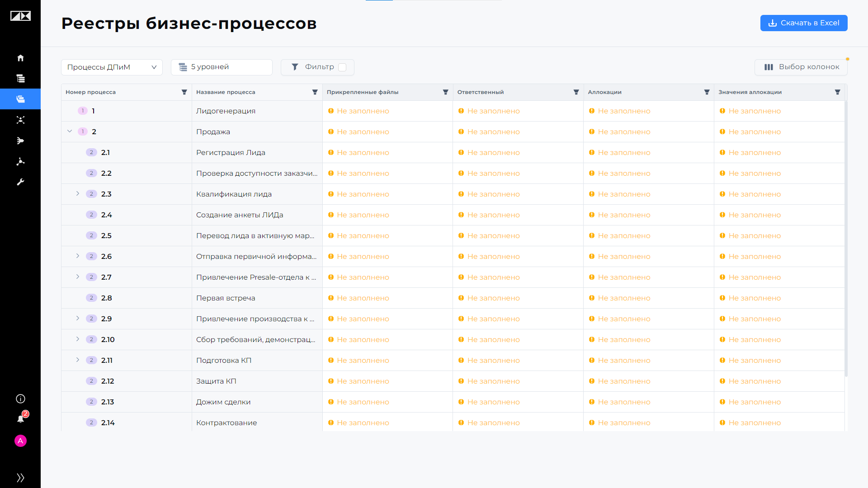868x488 pixels.
Task: Click Не заполнено in Аллокации for Лидогенерация
Action: (x=624, y=111)
